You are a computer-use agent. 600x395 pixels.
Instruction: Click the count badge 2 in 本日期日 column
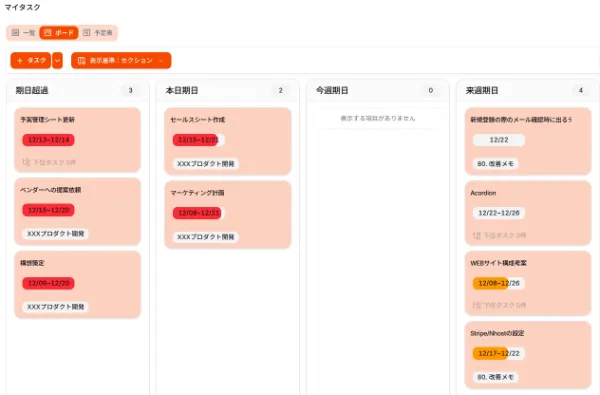(280, 91)
